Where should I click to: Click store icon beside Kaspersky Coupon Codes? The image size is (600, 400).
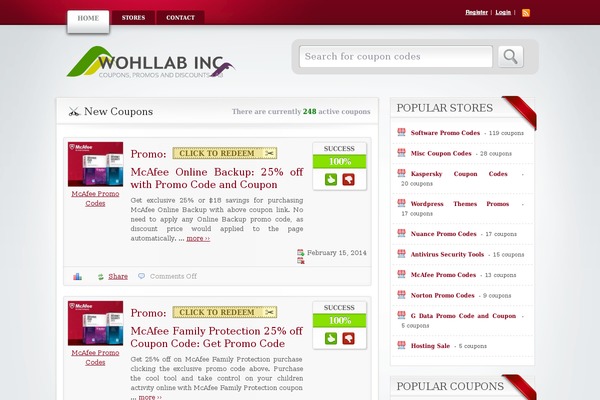click(x=401, y=173)
